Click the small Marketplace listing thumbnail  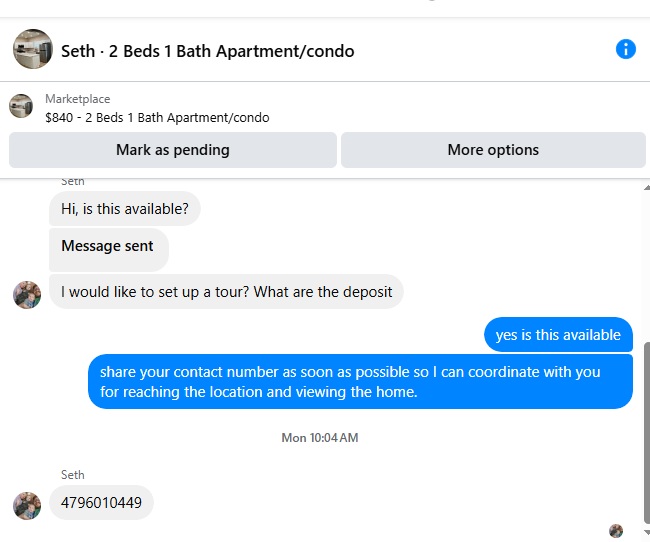point(21,106)
